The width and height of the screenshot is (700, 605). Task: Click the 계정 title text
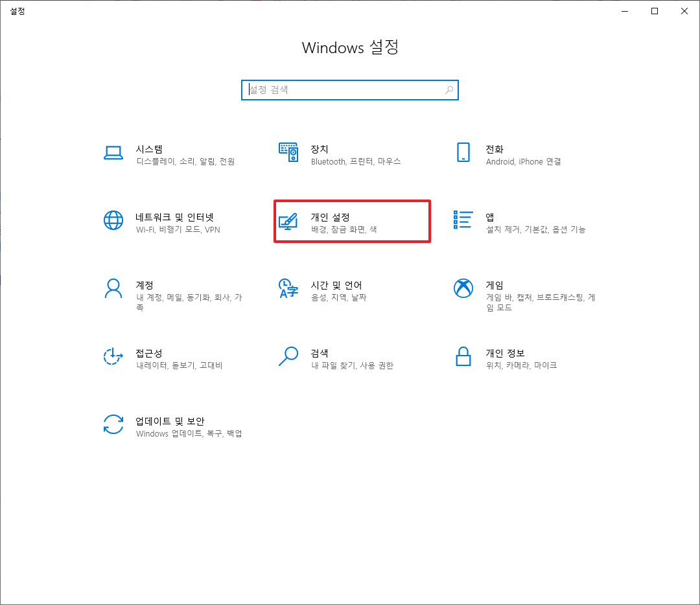[145, 285]
